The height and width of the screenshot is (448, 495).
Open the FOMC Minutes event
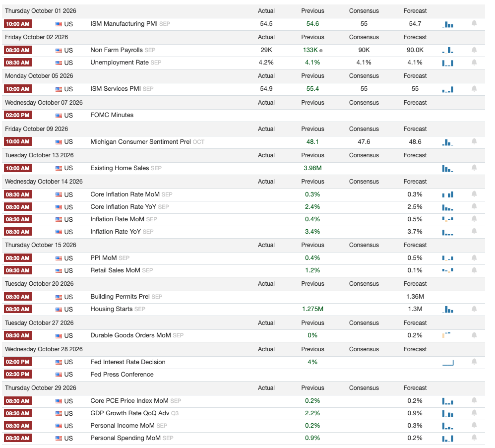tap(112, 115)
